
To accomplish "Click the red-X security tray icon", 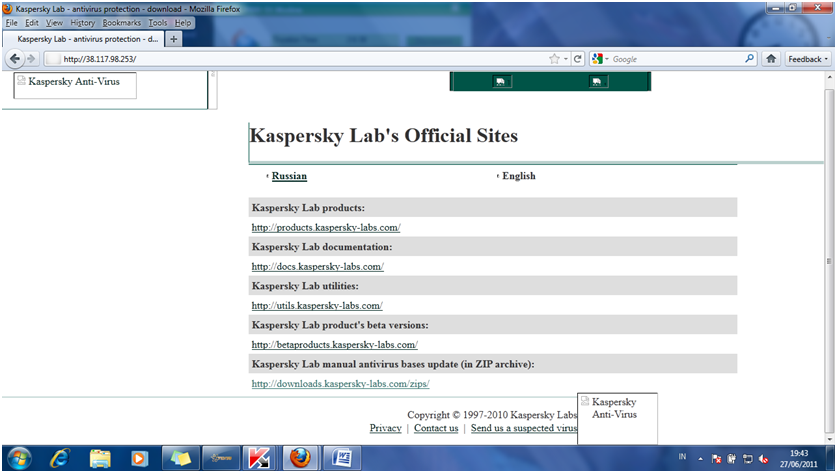I will point(716,459).
